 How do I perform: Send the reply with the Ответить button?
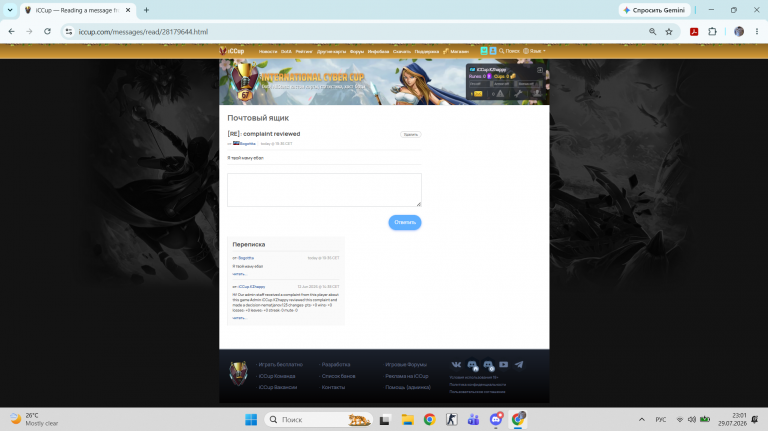tap(405, 222)
